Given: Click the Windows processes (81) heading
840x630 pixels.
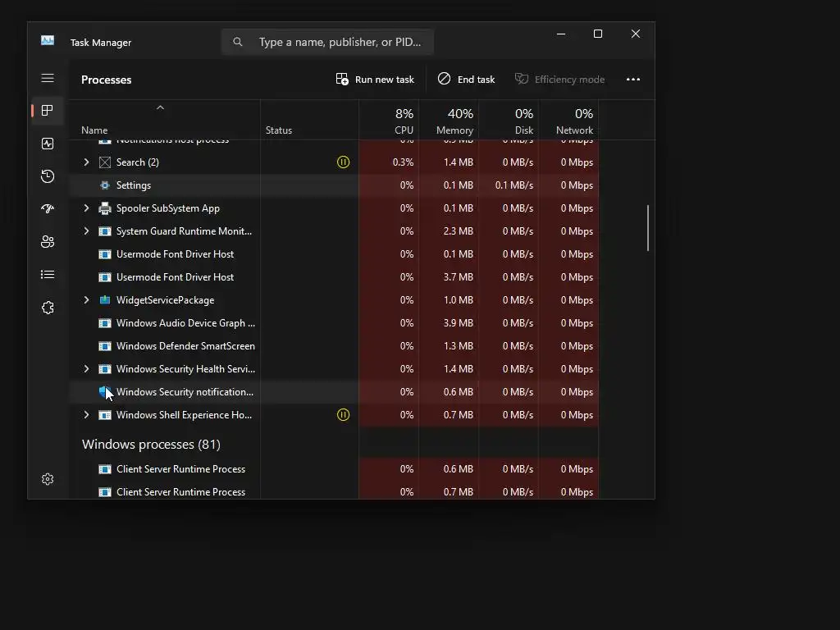Looking at the screenshot, I should click(151, 444).
